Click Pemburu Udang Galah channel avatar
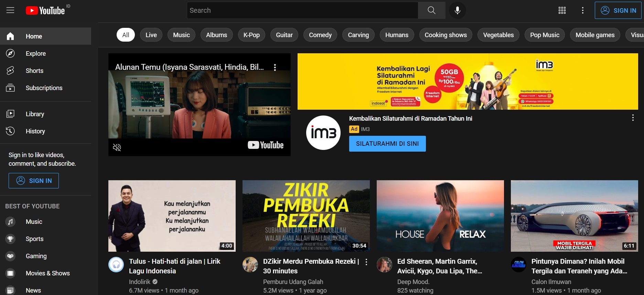Viewport: 644px width, 295px height. click(250, 265)
